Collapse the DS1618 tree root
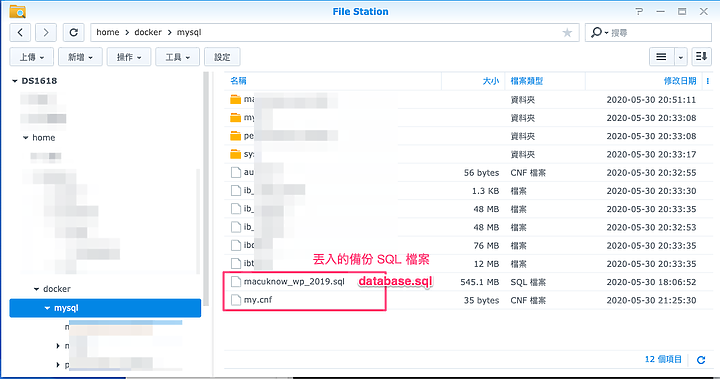 coord(15,81)
